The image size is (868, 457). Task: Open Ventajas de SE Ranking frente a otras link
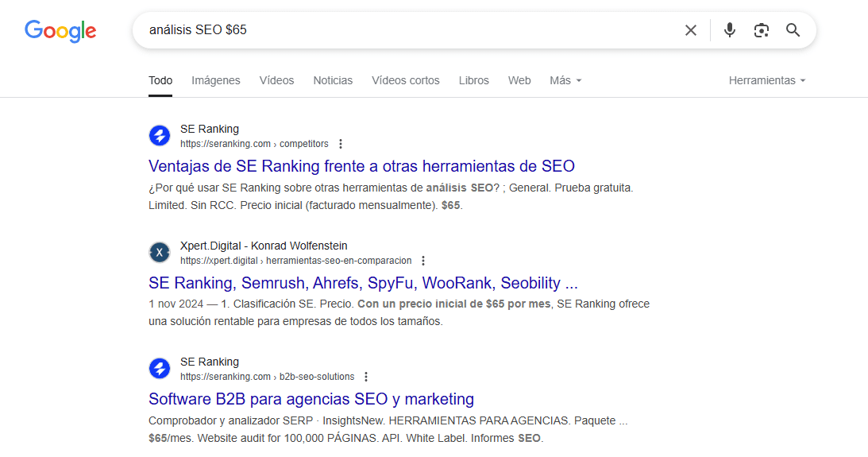tap(361, 166)
